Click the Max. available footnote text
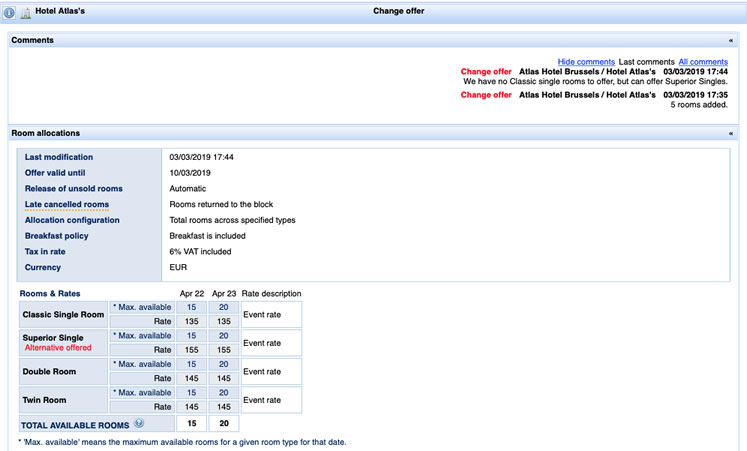 click(x=182, y=442)
